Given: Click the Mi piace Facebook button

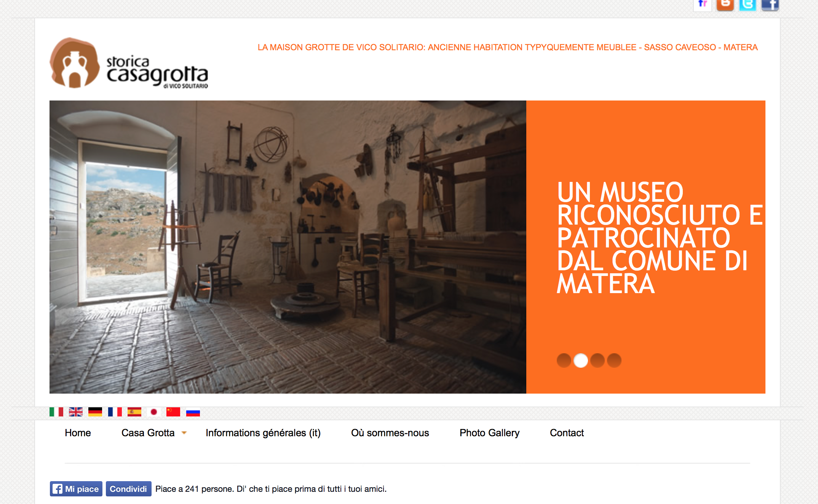Looking at the screenshot, I should pyautogui.click(x=76, y=489).
